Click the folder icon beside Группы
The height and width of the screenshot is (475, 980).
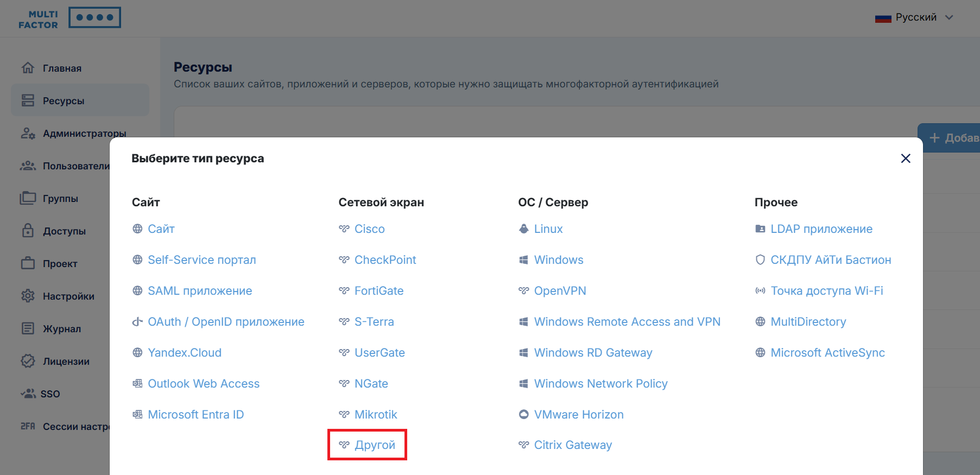coord(28,198)
